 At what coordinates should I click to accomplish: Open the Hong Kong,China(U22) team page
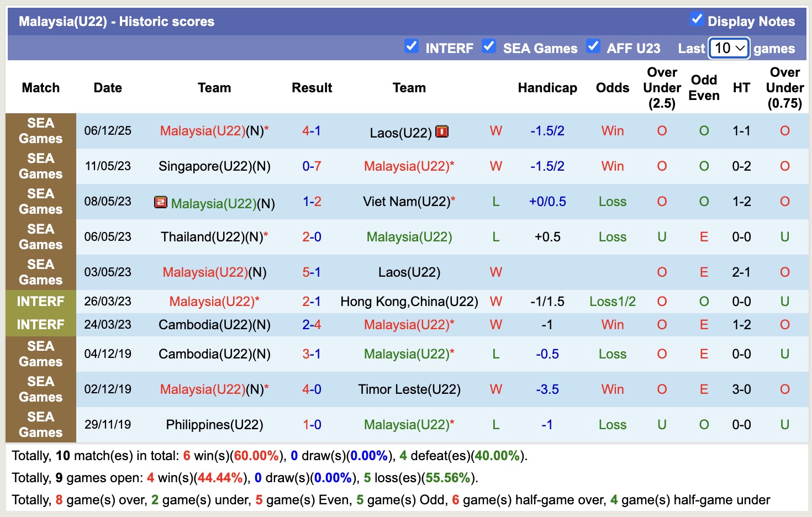(x=409, y=302)
